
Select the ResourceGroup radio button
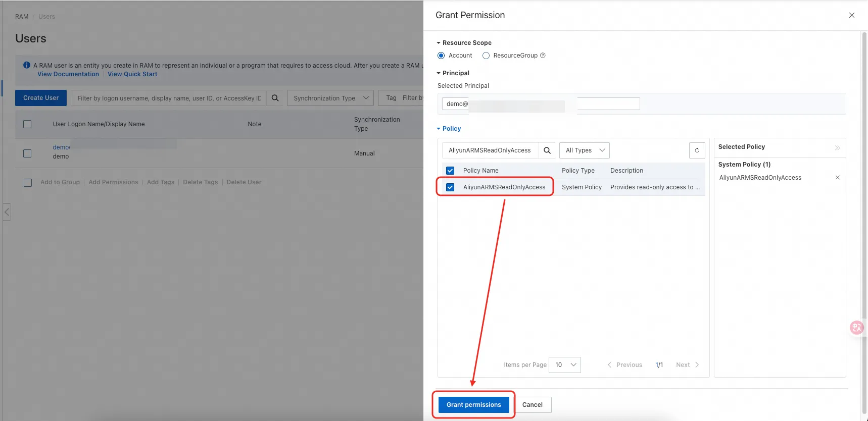[486, 56]
